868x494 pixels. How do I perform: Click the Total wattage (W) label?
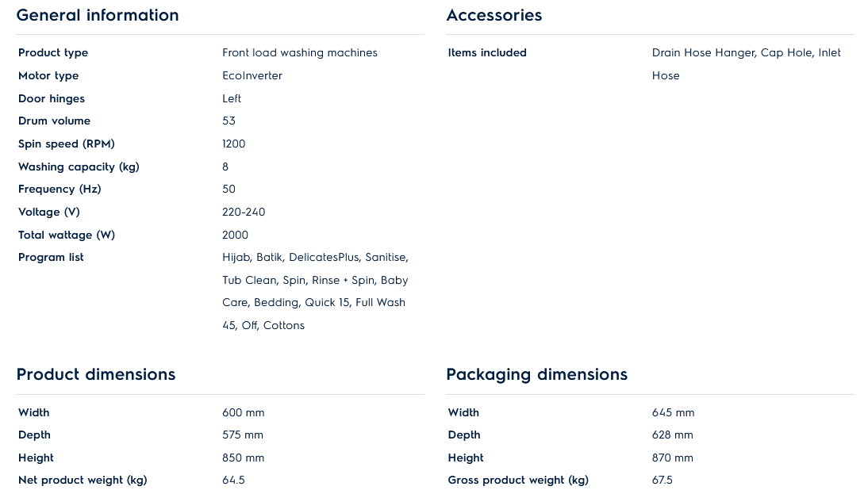click(x=67, y=236)
